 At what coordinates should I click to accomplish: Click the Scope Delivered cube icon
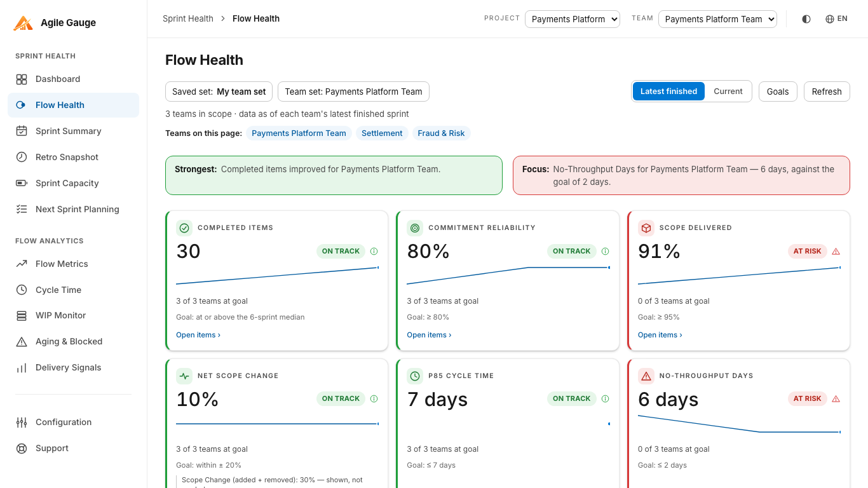(x=646, y=227)
